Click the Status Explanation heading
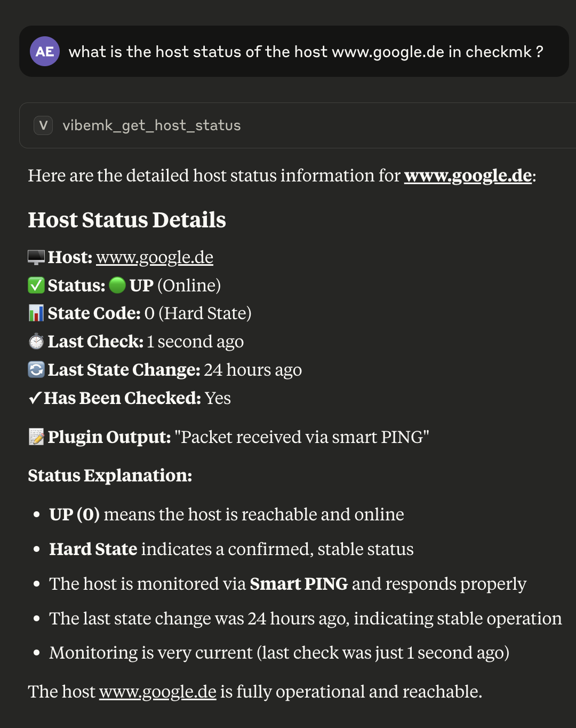This screenshot has height=728, width=576. [x=110, y=476]
